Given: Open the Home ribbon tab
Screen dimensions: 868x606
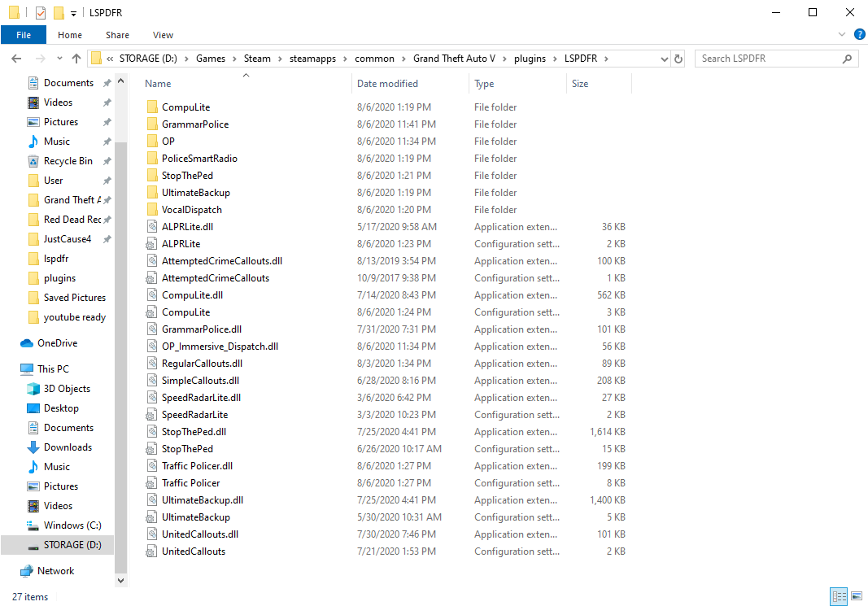Looking at the screenshot, I should [70, 35].
